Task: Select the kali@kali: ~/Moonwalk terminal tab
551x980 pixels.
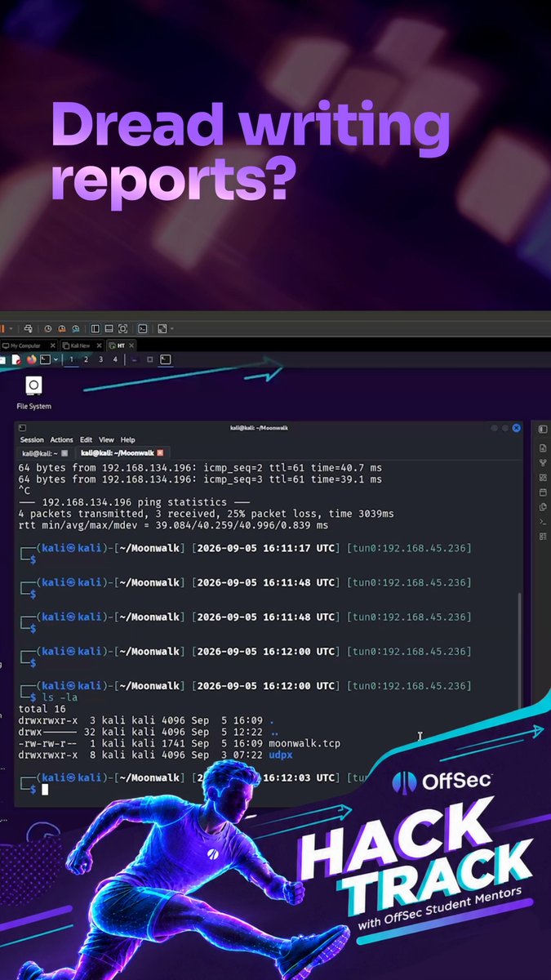Action: point(122,452)
